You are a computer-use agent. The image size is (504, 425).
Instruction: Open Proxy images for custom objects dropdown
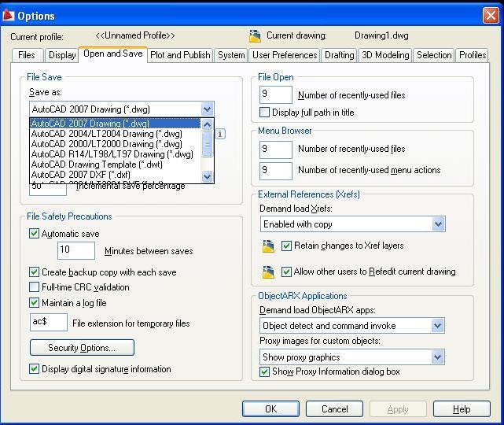[437, 357]
